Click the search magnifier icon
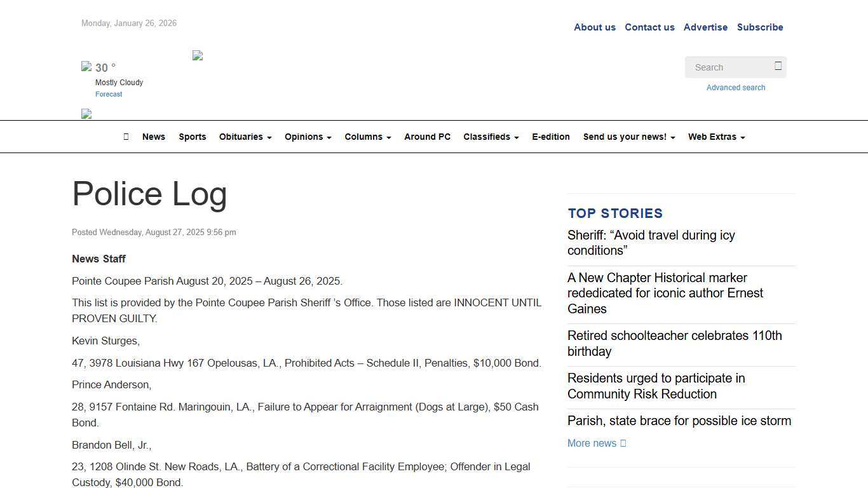868x488 pixels. [778, 66]
